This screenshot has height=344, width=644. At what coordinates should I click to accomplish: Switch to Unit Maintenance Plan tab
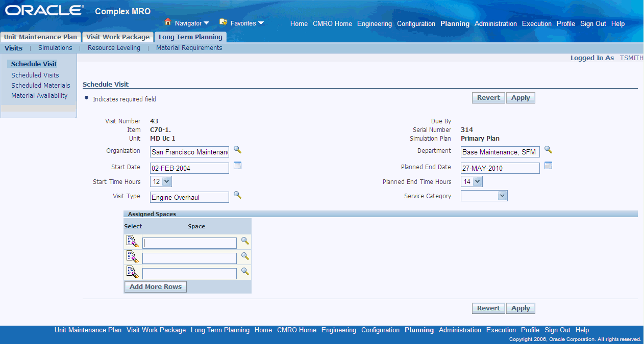(41, 37)
